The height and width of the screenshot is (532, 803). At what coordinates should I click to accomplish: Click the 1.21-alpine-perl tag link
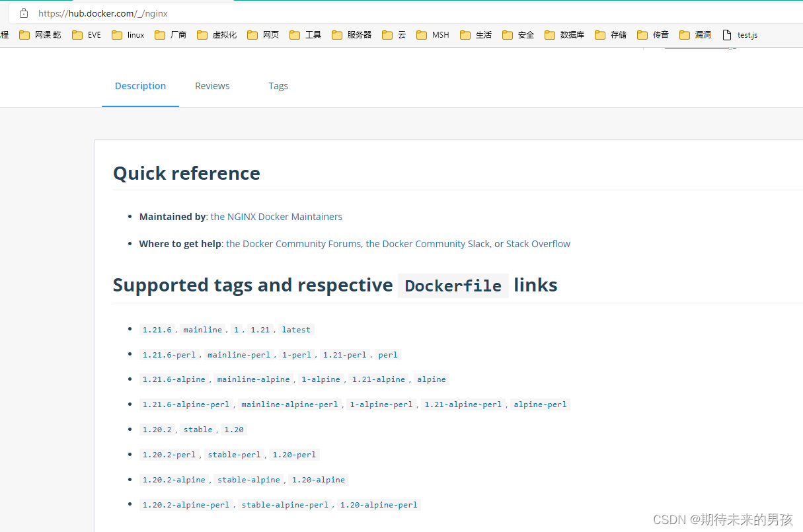pyautogui.click(x=463, y=404)
